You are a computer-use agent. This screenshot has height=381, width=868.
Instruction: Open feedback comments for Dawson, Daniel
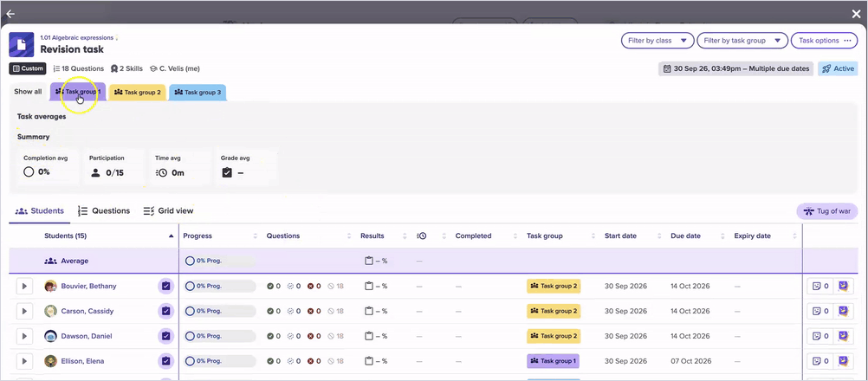point(819,336)
